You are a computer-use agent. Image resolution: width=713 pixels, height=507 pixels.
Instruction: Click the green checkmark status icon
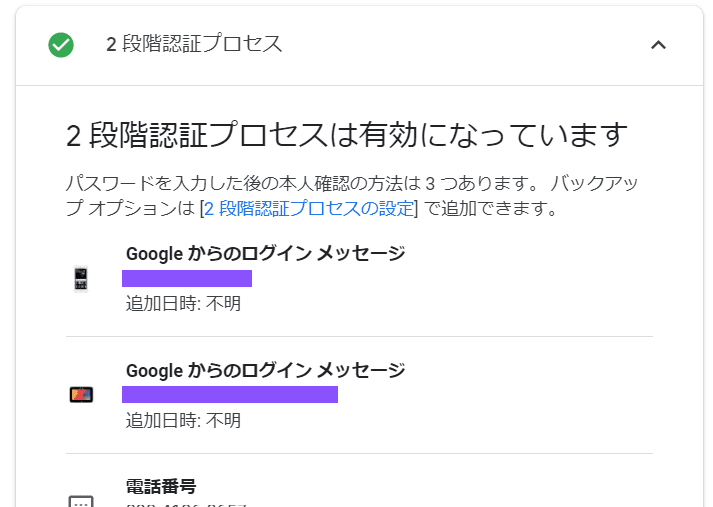tap(61, 45)
